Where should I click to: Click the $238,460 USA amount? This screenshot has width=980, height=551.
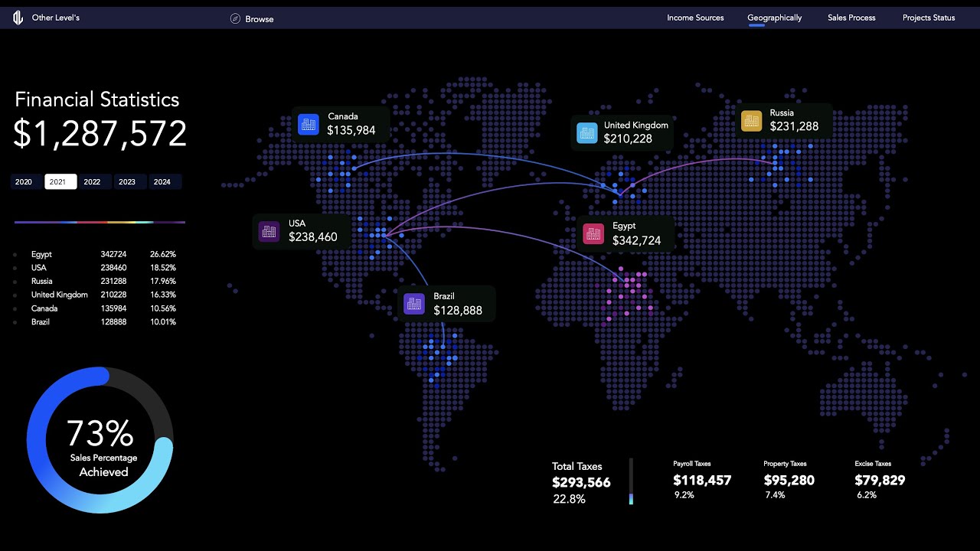point(313,237)
